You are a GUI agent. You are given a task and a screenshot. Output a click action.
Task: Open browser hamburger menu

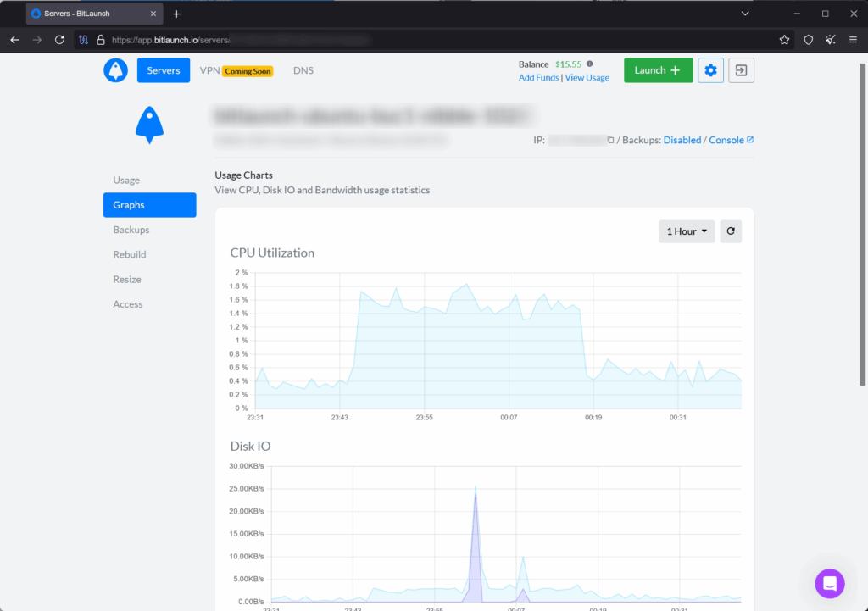tap(853, 40)
